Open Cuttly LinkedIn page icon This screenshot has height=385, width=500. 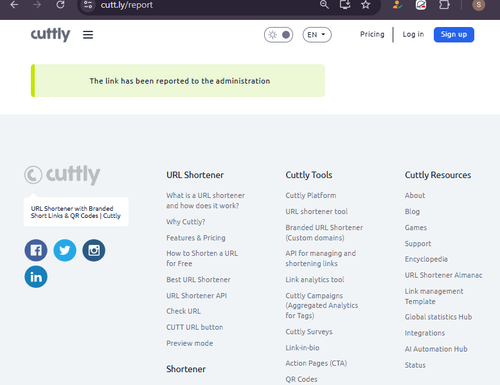[x=36, y=277]
